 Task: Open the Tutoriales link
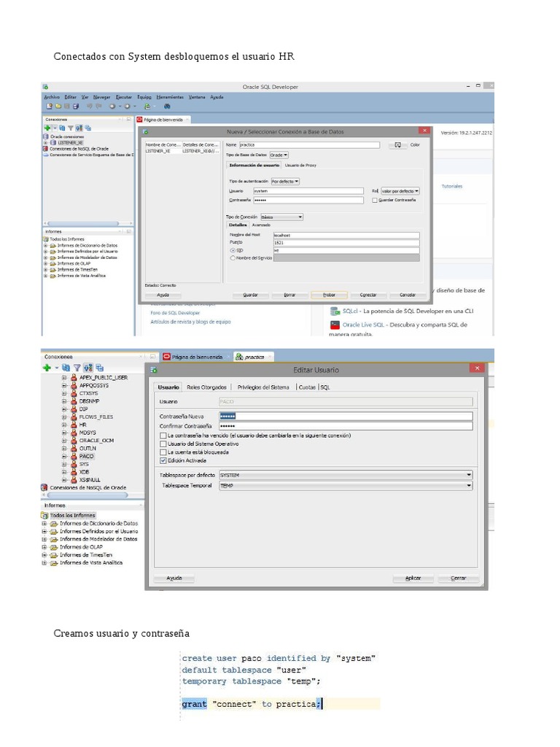pos(452,186)
